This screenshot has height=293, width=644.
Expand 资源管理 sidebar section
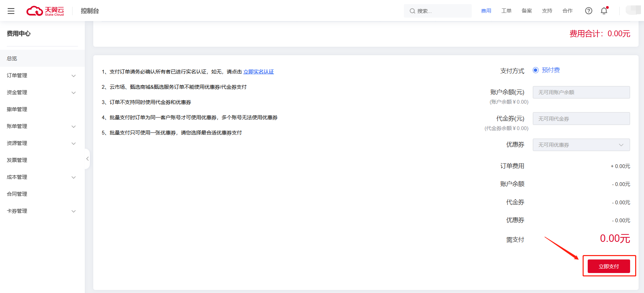click(42, 143)
